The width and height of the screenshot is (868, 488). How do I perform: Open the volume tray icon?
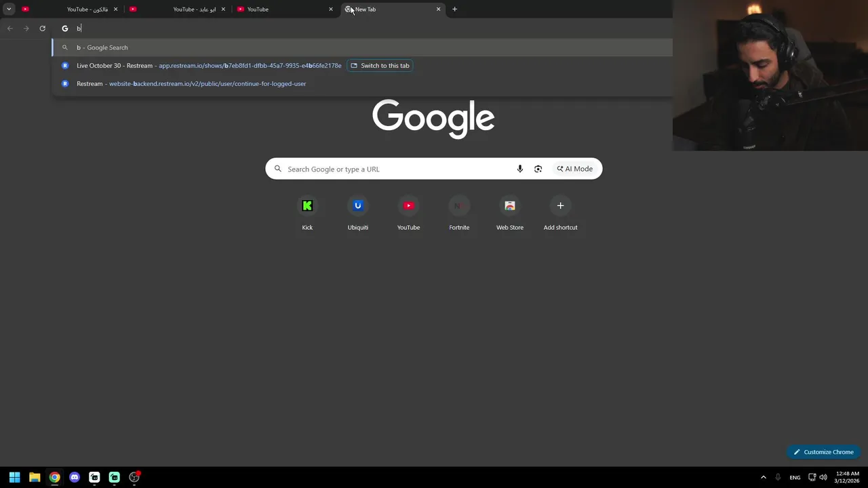[823, 477]
